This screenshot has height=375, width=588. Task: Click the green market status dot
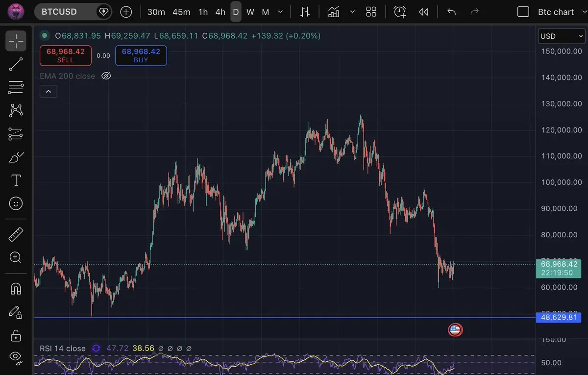(45, 35)
